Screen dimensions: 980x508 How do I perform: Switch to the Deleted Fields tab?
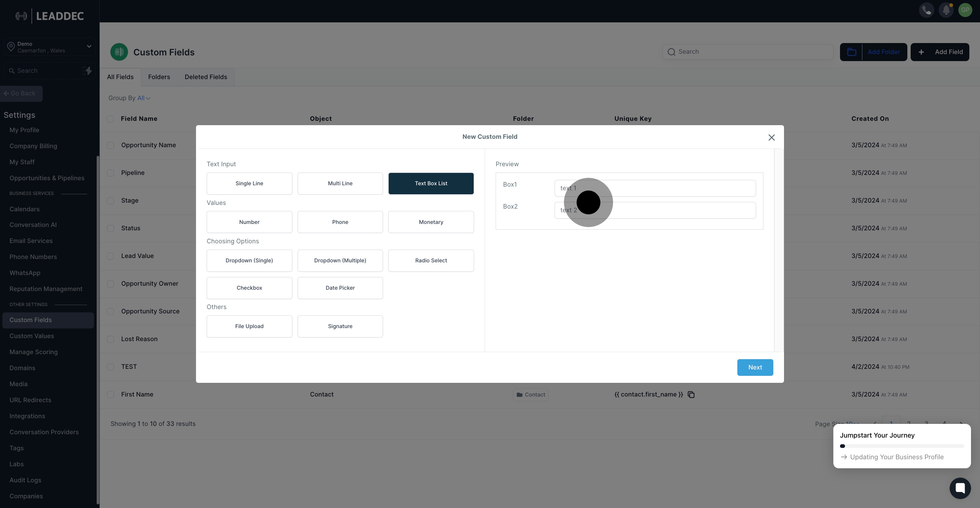point(206,77)
